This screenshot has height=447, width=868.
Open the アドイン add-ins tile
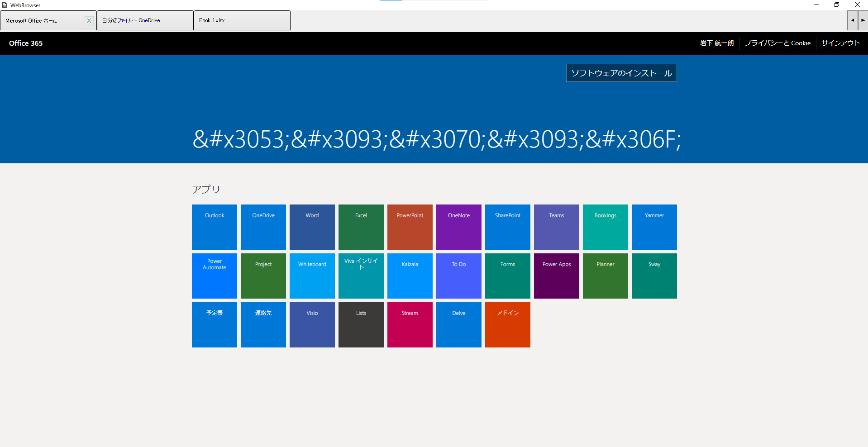point(508,325)
